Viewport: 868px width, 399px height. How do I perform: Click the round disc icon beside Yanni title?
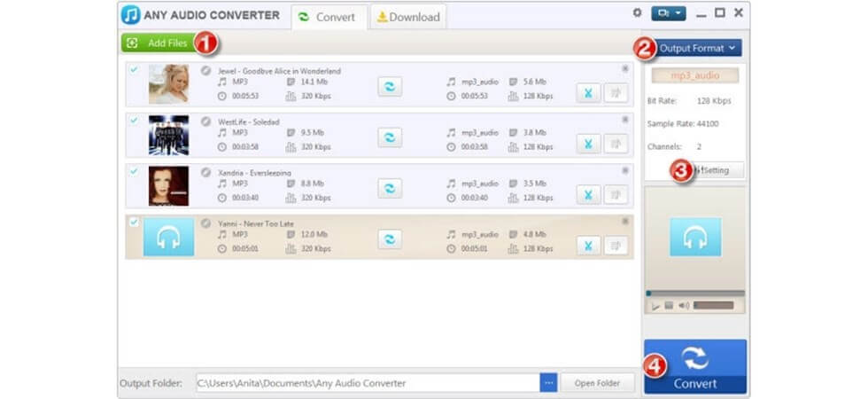click(205, 223)
